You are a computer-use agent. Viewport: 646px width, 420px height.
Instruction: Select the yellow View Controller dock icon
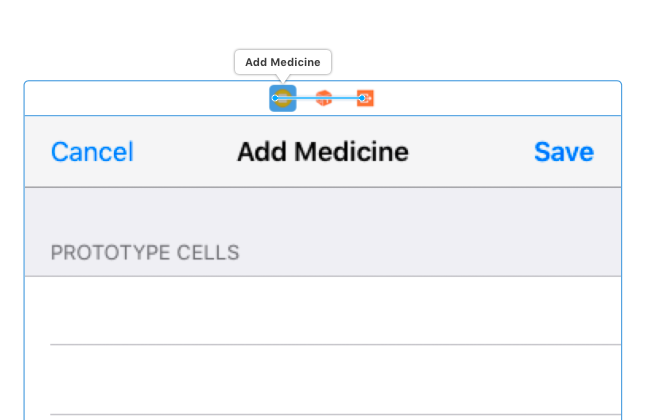(x=284, y=97)
